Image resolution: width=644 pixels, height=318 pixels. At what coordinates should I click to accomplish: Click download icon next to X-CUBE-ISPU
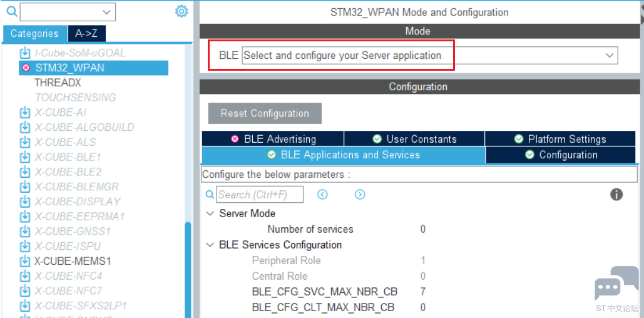click(26, 246)
